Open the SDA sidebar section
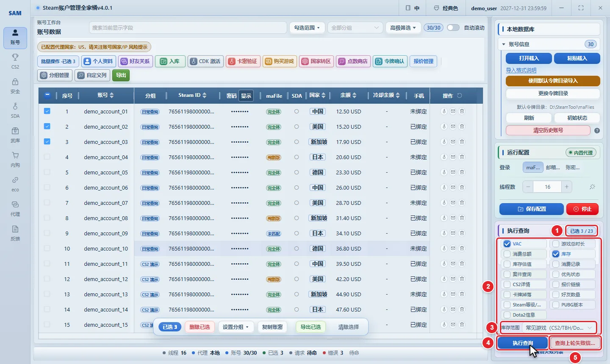This screenshot has width=610, height=364. pos(15,110)
